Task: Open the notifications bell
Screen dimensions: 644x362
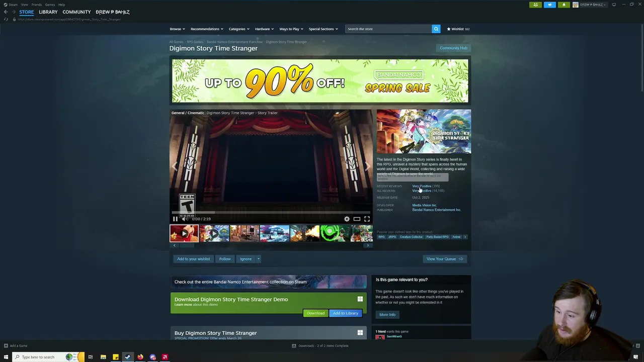Action: 563,5
